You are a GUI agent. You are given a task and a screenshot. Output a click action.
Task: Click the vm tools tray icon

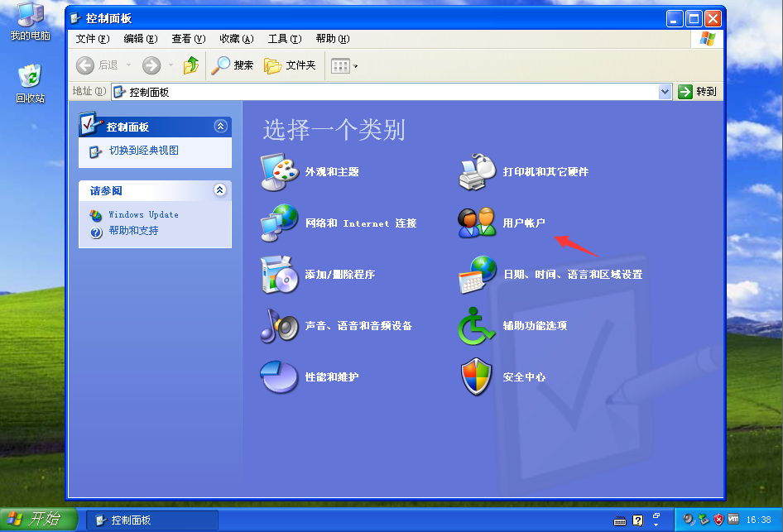(733, 519)
